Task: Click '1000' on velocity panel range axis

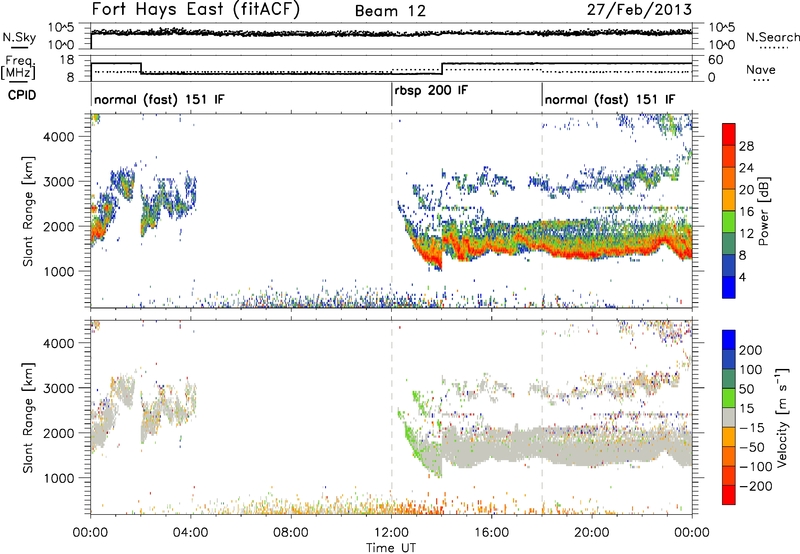Action: click(x=59, y=478)
